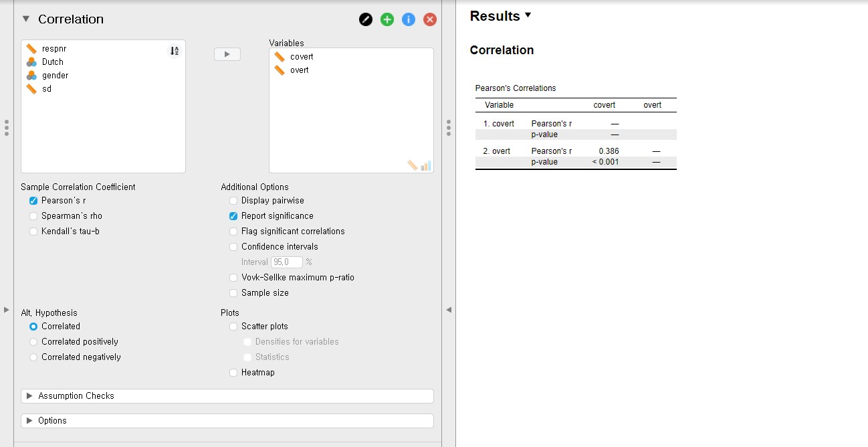Toggle Flag significant correlations
Viewport: 868px width, 447px height.
[233, 232]
